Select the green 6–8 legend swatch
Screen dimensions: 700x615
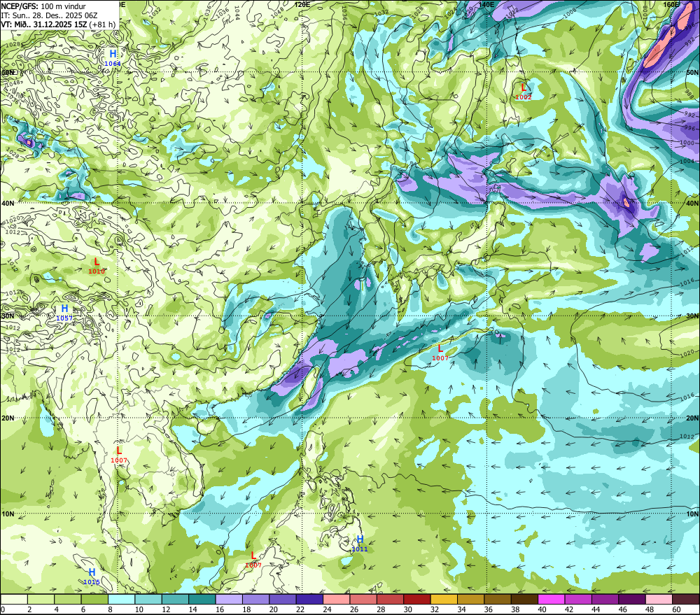[x=94, y=599]
